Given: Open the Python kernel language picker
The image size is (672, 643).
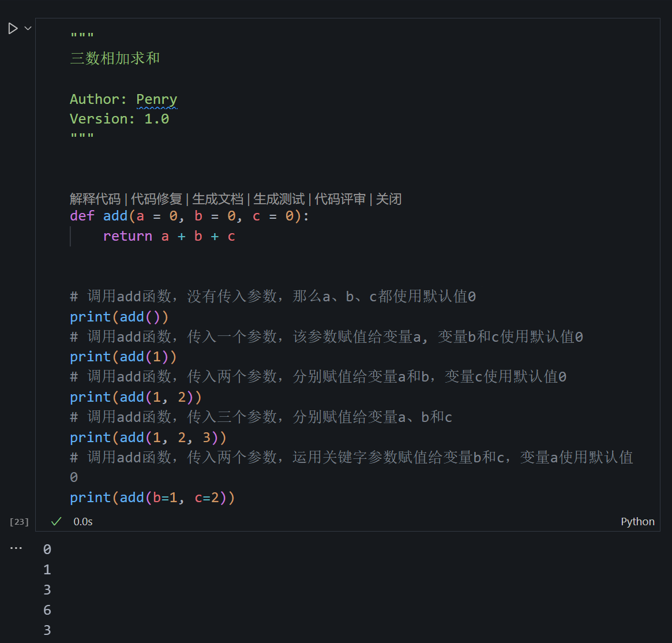Looking at the screenshot, I should pyautogui.click(x=637, y=521).
